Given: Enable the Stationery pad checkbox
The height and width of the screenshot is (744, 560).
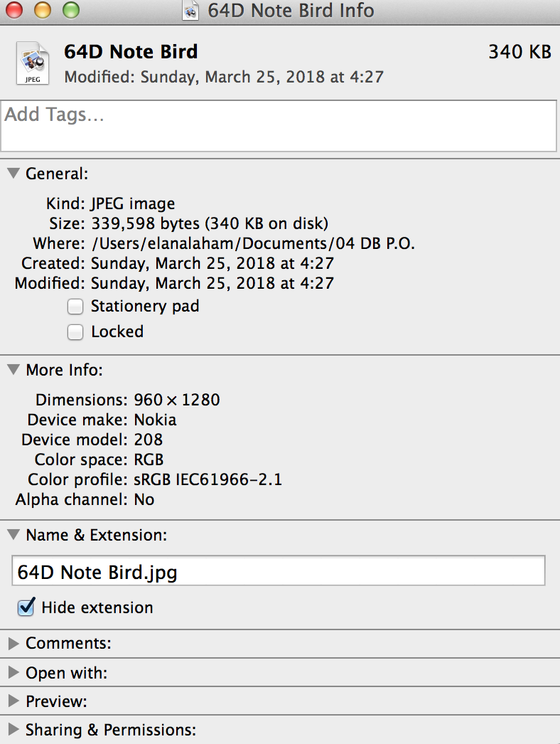Looking at the screenshot, I should pos(75,307).
